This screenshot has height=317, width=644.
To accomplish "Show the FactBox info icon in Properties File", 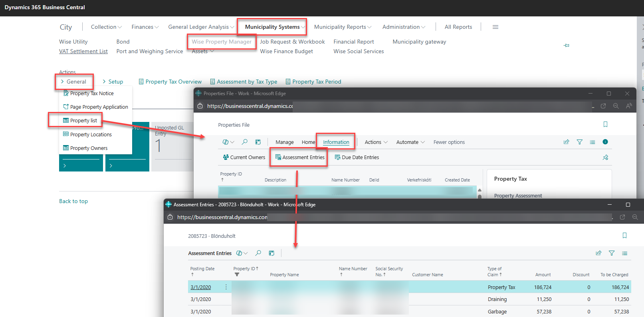I will [605, 142].
